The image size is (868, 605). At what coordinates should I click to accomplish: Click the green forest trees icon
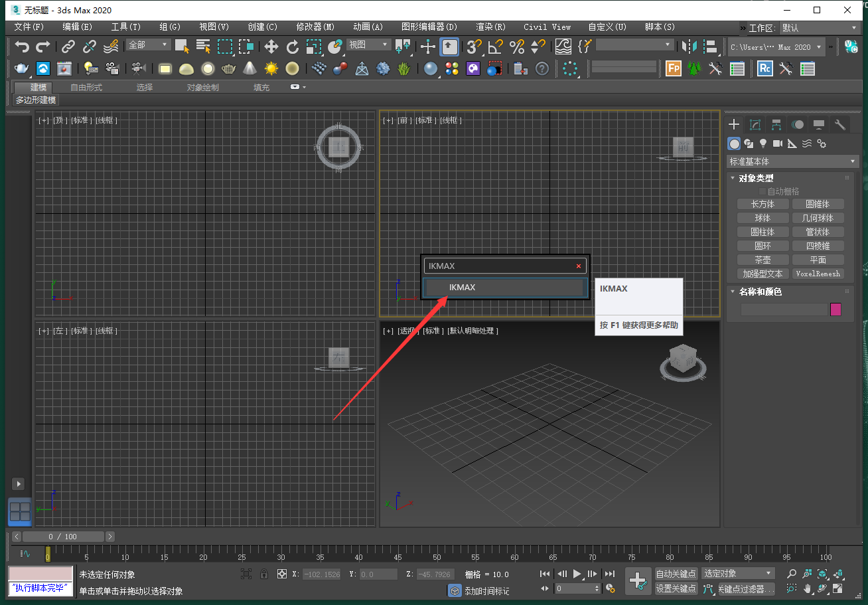pos(694,68)
